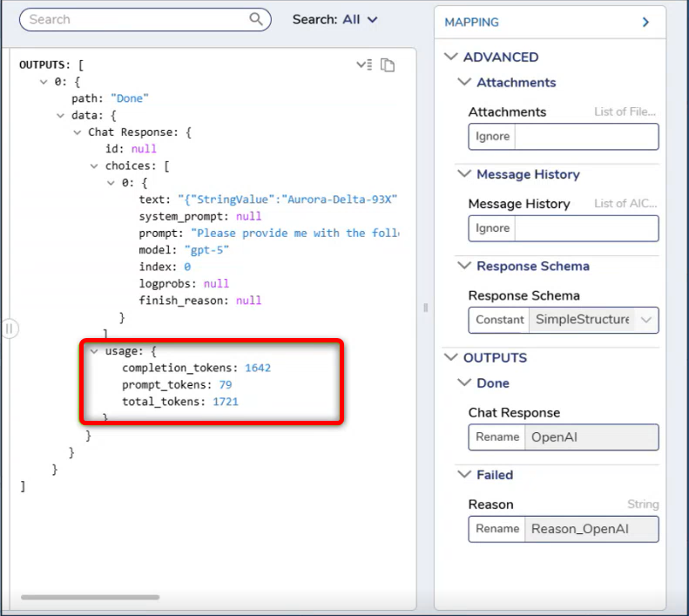The height and width of the screenshot is (616, 689).
Task: Open the Search: All filter dropdown
Action: [334, 19]
